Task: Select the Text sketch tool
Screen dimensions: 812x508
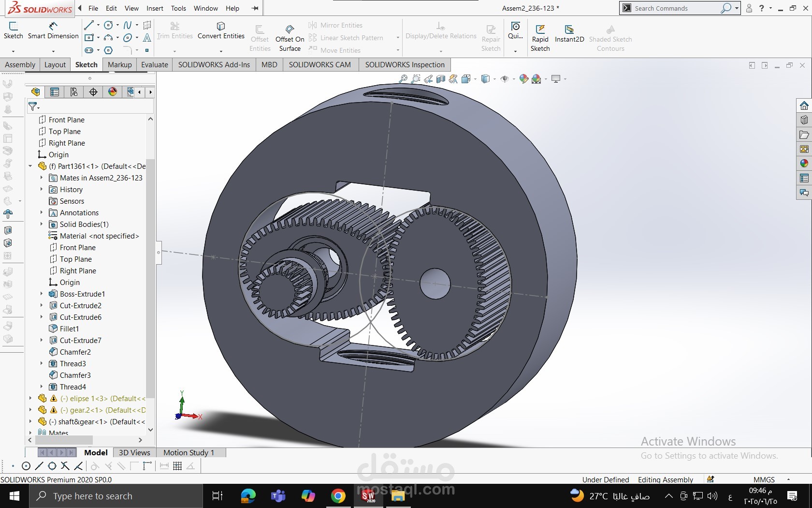Action: (147, 38)
